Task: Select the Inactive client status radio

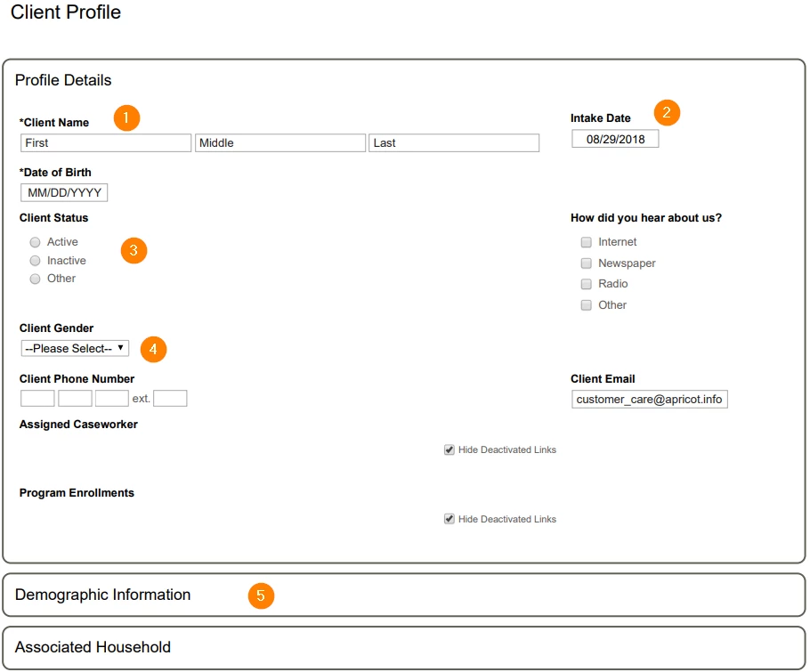Action: (35, 261)
